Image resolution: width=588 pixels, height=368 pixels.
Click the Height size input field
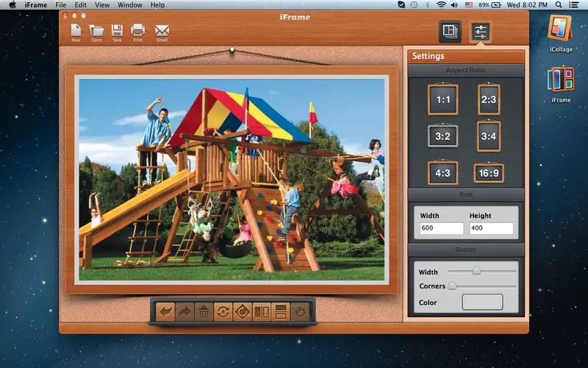tap(491, 228)
